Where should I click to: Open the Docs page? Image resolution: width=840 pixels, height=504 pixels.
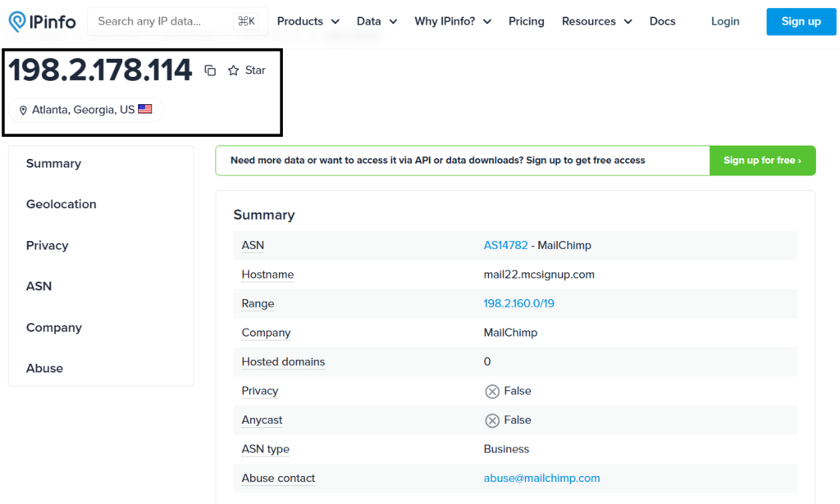click(x=662, y=21)
